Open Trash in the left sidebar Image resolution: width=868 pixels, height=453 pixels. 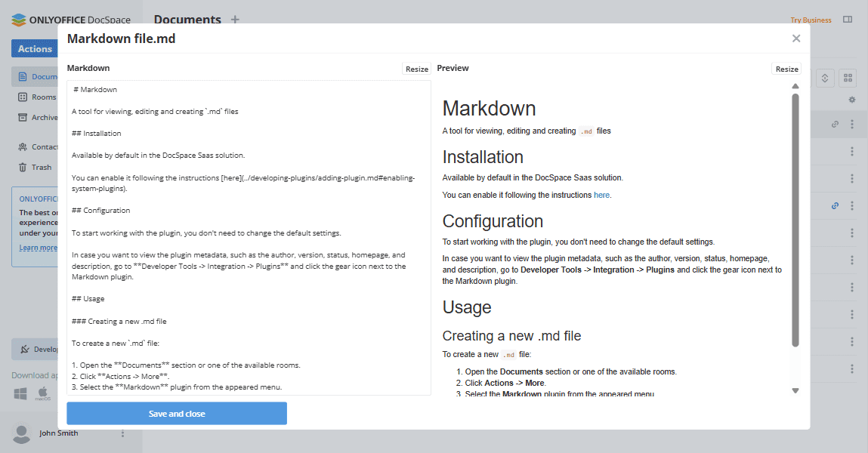34,167
